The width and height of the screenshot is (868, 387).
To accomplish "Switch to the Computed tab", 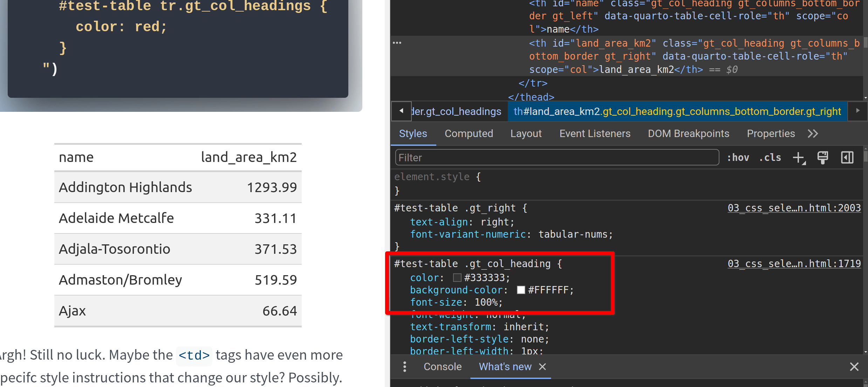I will [469, 134].
